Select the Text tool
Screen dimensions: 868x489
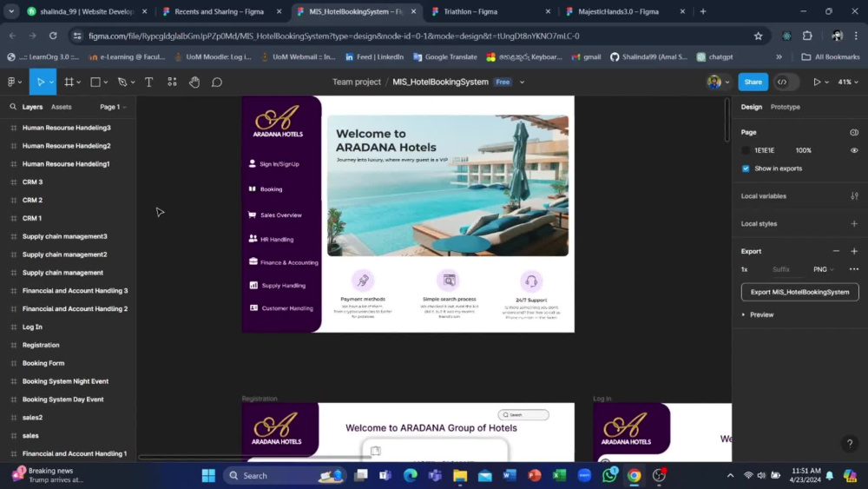click(x=149, y=82)
